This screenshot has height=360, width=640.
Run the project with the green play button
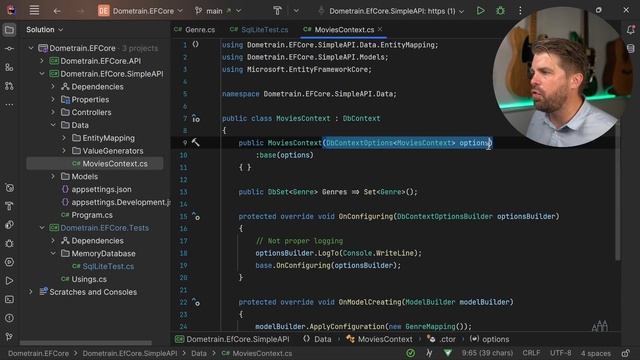tap(481, 11)
